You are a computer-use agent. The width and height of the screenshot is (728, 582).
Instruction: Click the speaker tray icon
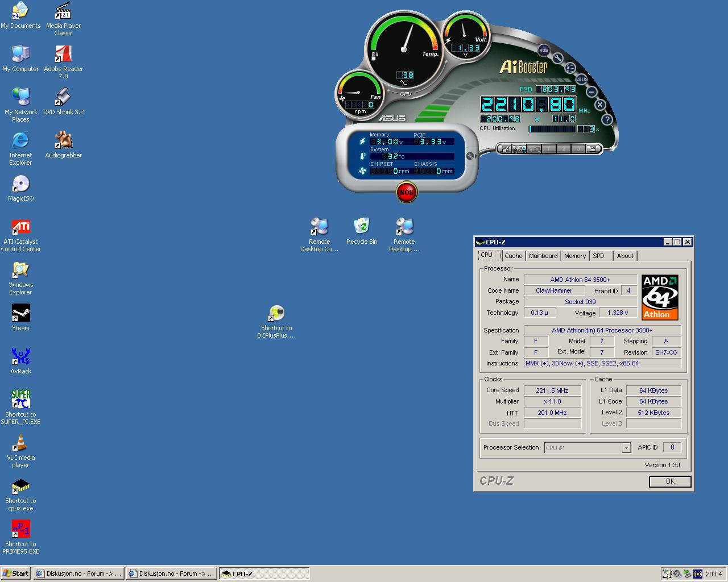point(677,574)
